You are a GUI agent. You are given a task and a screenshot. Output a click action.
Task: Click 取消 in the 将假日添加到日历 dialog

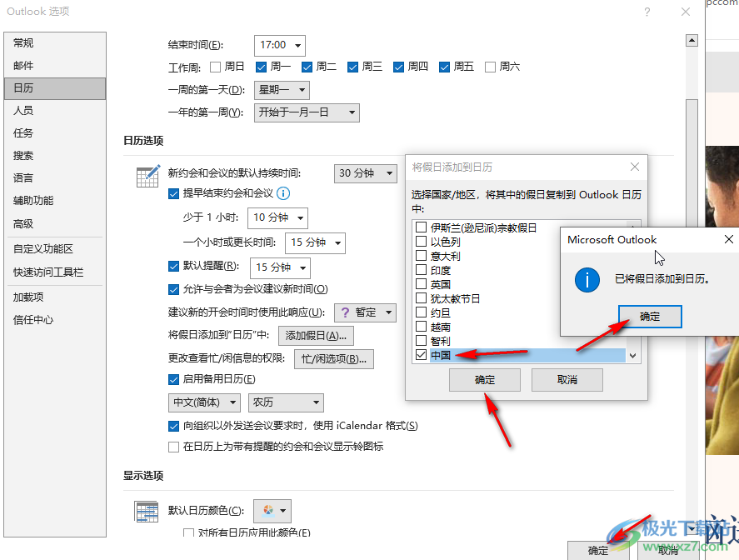(x=567, y=380)
